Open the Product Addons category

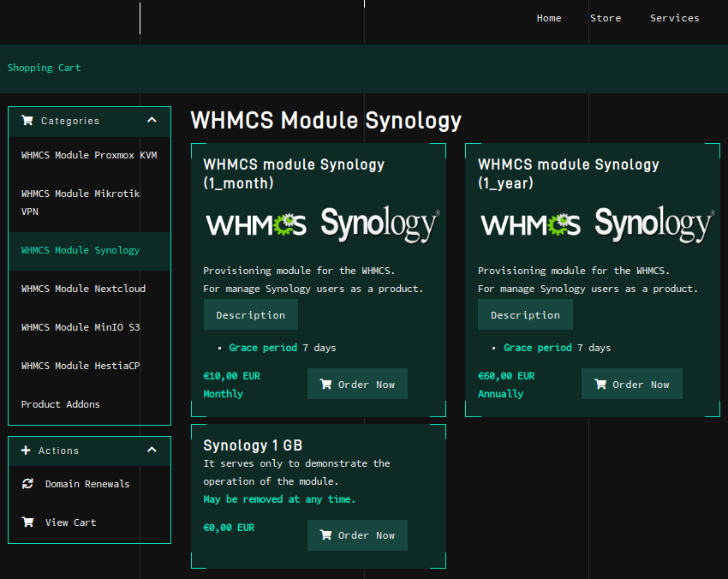pyautogui.click(x=89, y=404)
